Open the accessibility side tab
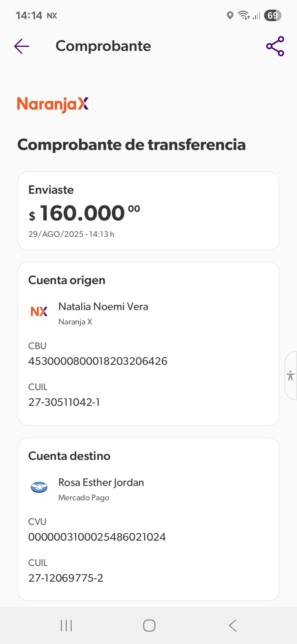297x644 pixels. (291, 375)
